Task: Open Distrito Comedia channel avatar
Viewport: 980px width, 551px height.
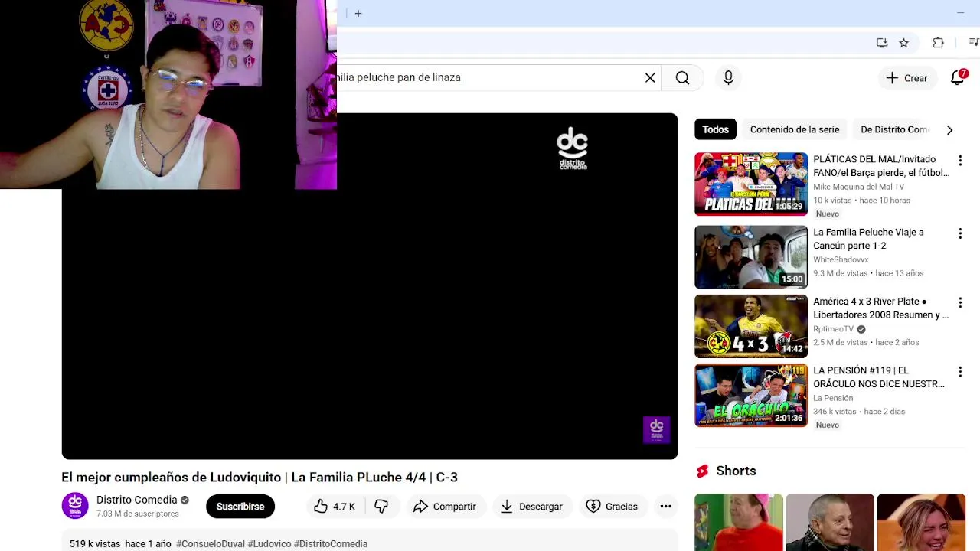Action: click(x=75, y=506)
